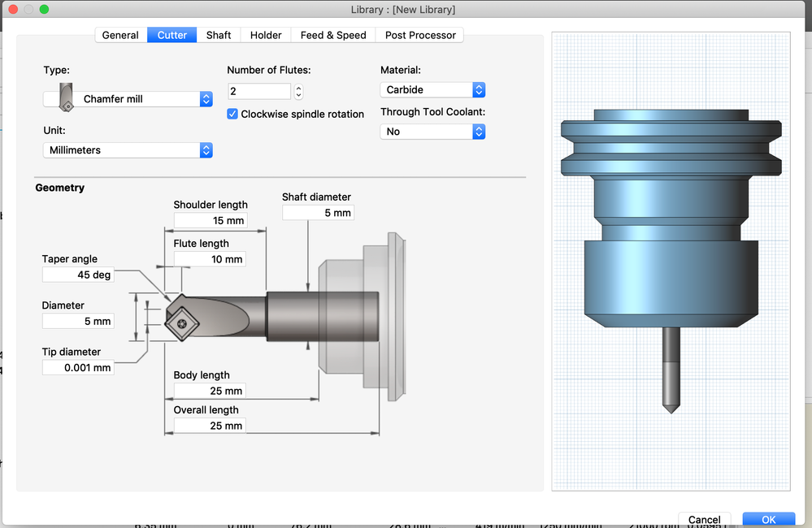Open the Unit dropdown set to Millimeters

pyautogui.click(x=128, y=150)
